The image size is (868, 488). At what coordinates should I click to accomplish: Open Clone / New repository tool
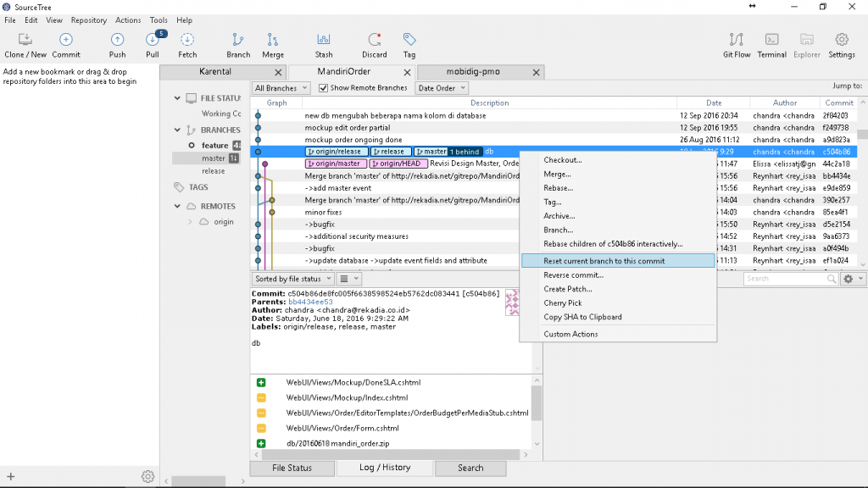[25, 45]
